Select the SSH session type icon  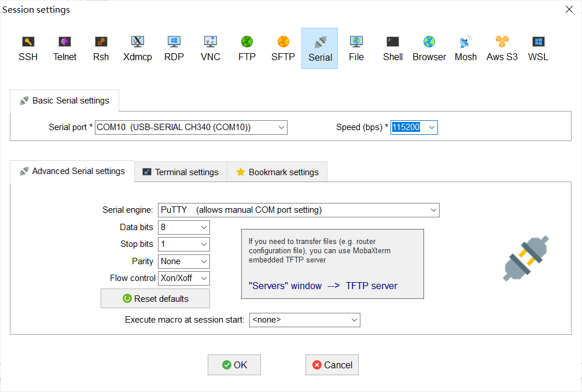coord(28,48)
